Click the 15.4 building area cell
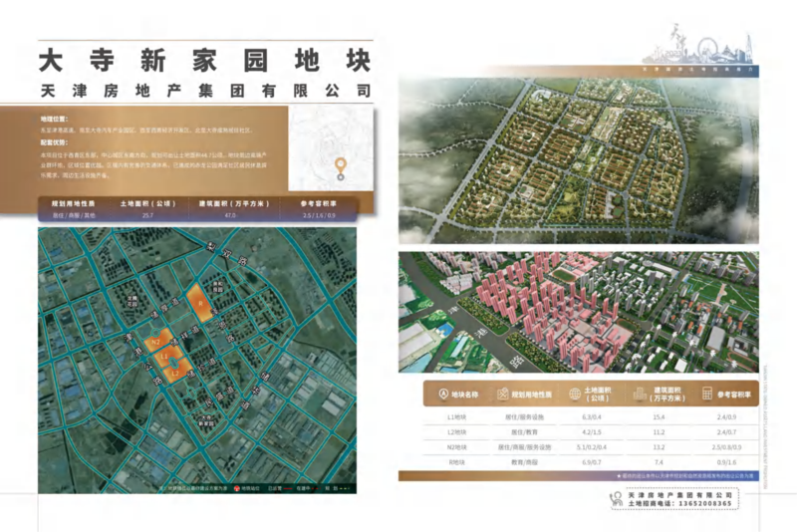This screenshot has height=532, width=797. 659,417
